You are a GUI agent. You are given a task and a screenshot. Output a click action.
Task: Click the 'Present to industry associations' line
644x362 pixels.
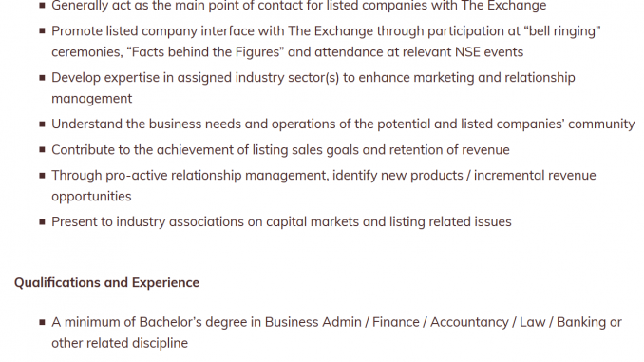click(x=281, y=222)
